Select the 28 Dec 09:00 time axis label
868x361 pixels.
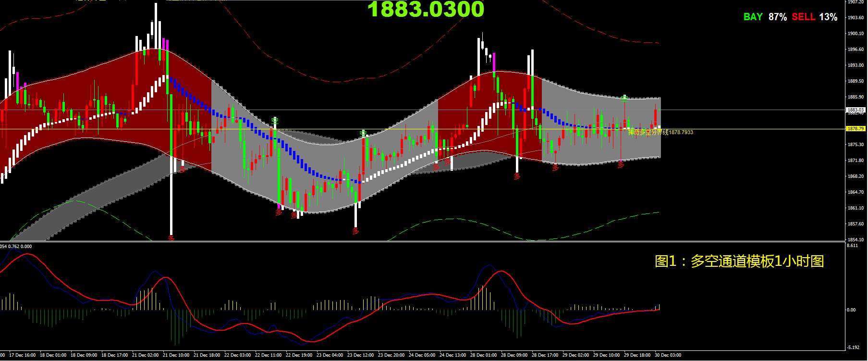pos(514,356)
